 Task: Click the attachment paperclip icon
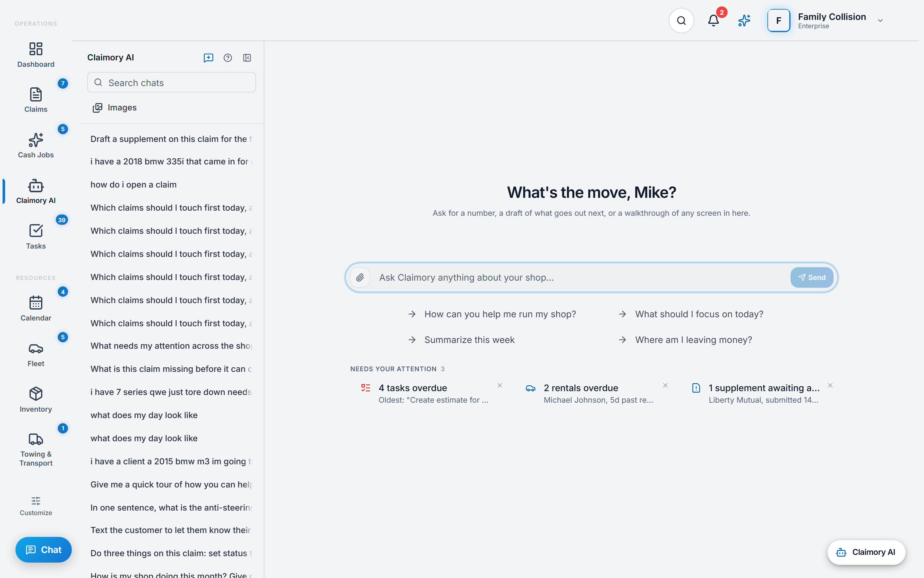(x=360, y=277)
